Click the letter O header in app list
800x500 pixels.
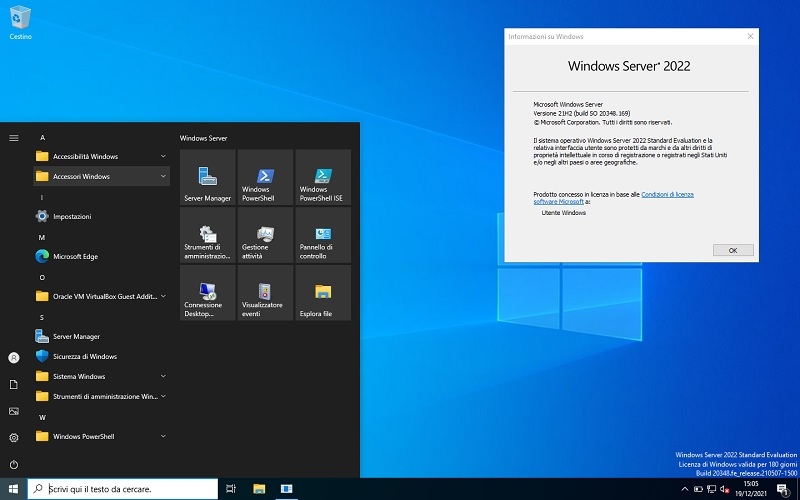(x=42, y=278)
